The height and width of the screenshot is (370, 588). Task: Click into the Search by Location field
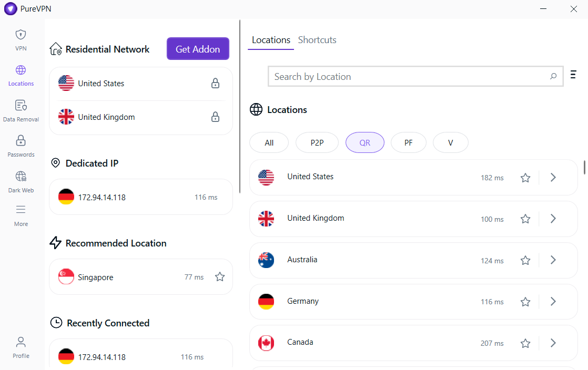(x=415, y=77)
